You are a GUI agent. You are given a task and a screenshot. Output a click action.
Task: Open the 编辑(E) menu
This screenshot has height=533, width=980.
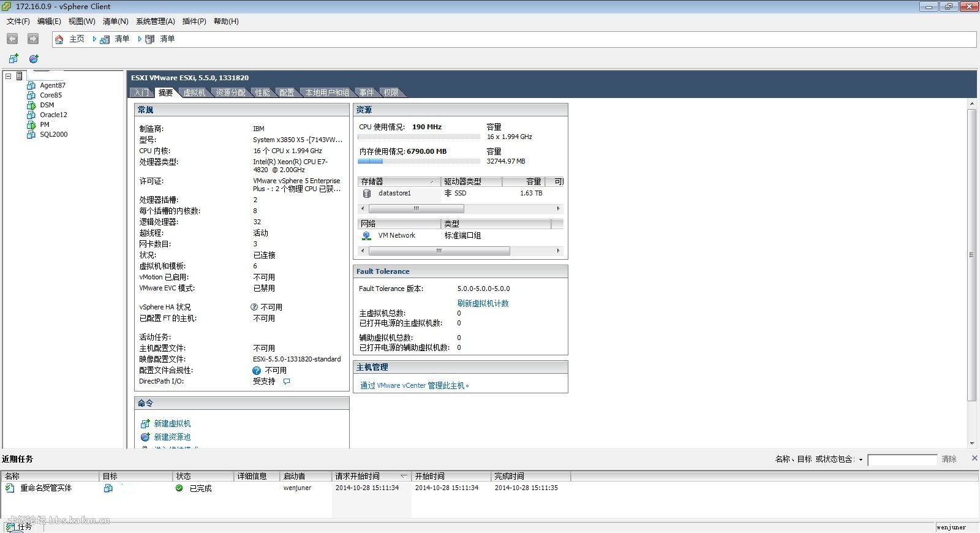point(49,21)
